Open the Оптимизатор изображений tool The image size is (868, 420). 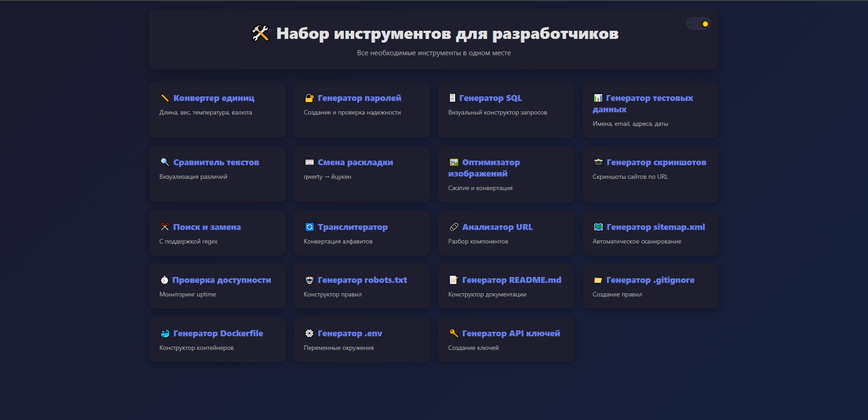[505, 174]
